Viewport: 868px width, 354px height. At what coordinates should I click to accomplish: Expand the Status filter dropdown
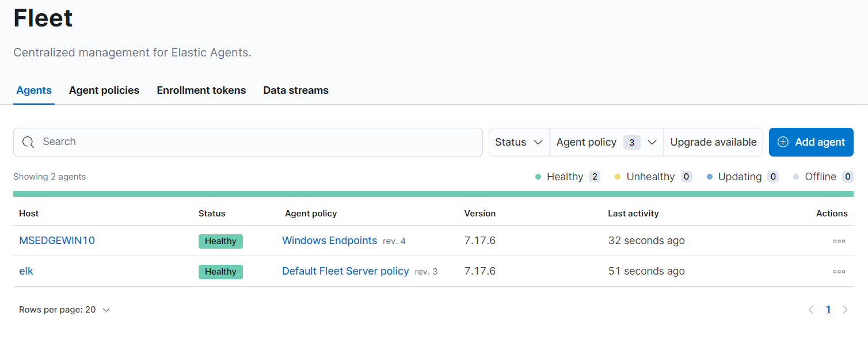(x=519, y=142)
